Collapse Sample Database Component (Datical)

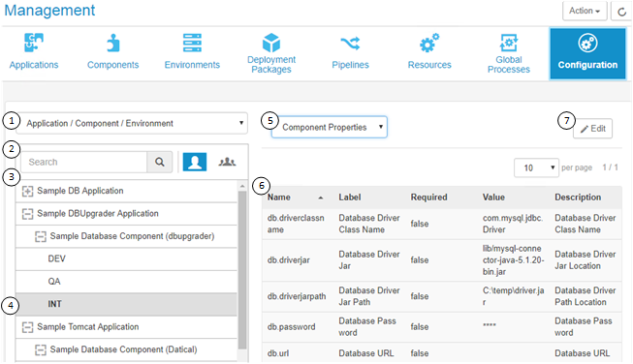click(41, 349)
